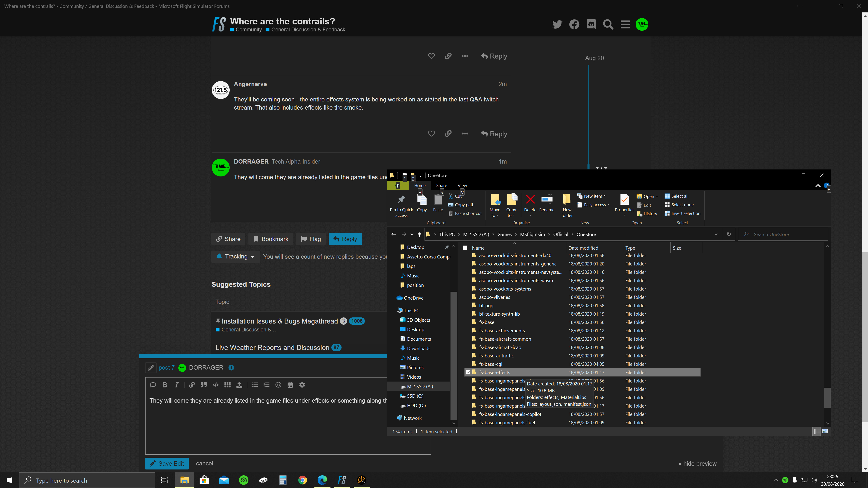The image size is (868, 488).
Task: Click the blue Reply button
Action: click(x=345, y=239)
